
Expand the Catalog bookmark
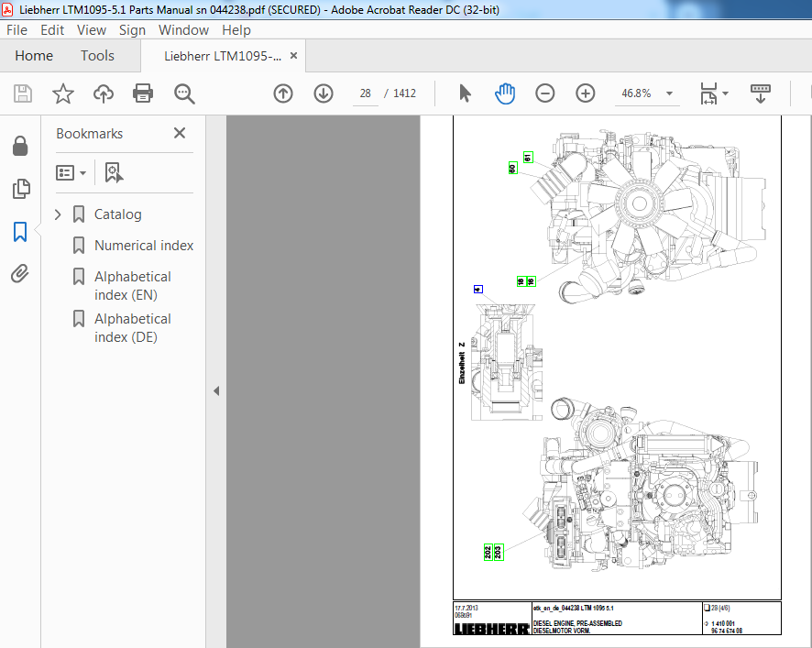tap(58, 214)
